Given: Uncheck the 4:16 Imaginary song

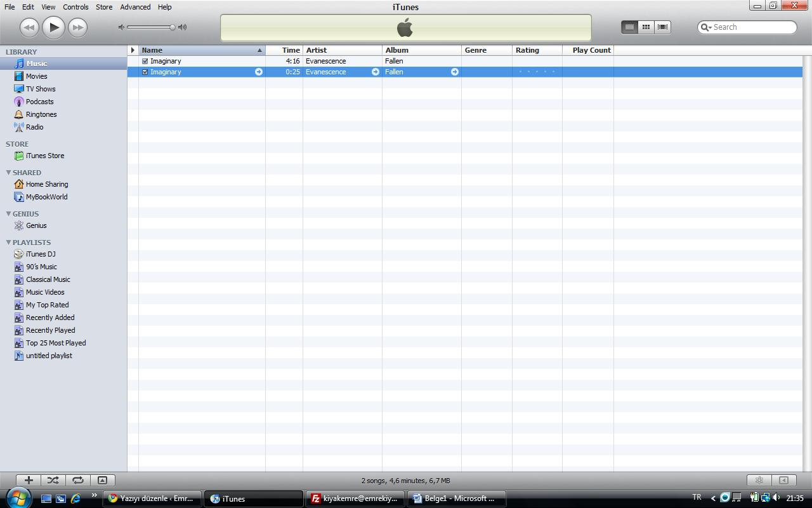Looking at the screenshot, I should pyautogui.click(x=145, y=61).
